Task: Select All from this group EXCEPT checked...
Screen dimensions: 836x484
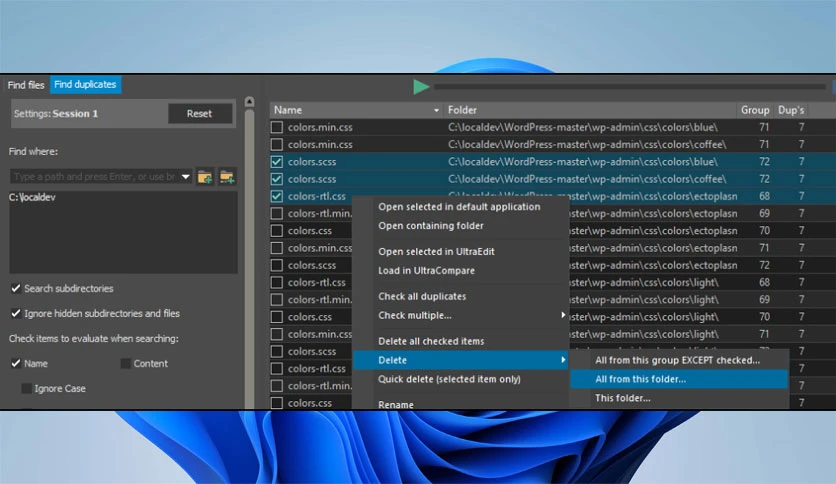Action: [678, 360]
